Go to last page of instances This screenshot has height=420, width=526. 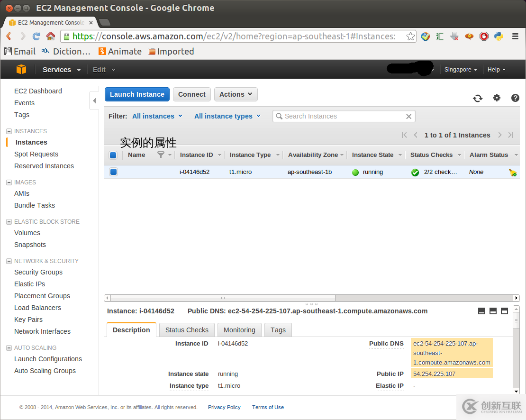(511, 135)
